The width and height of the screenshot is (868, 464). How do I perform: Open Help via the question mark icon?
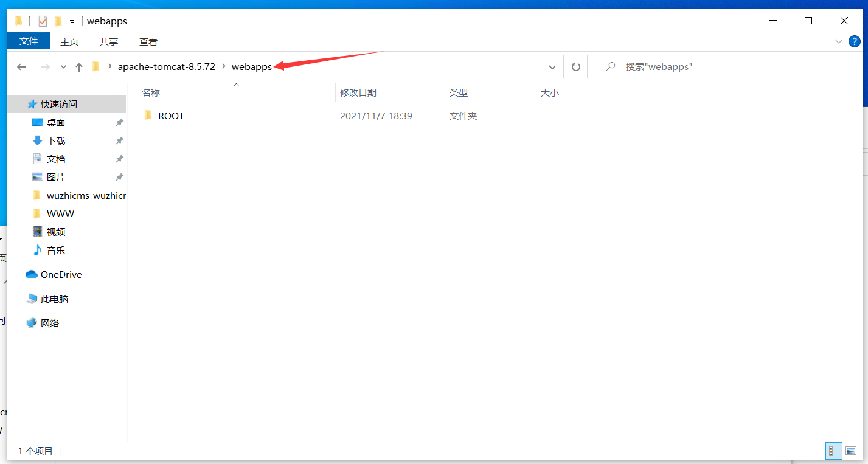pos(855,41)
